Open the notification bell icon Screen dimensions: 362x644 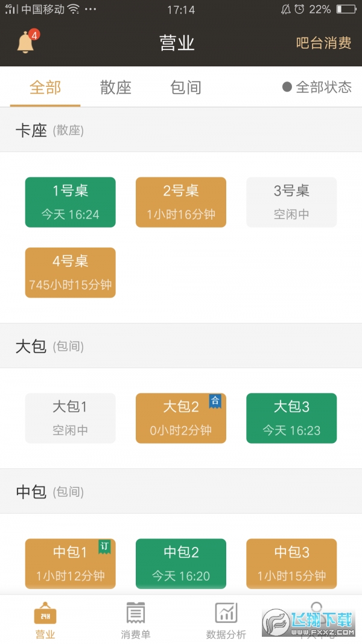25,42
